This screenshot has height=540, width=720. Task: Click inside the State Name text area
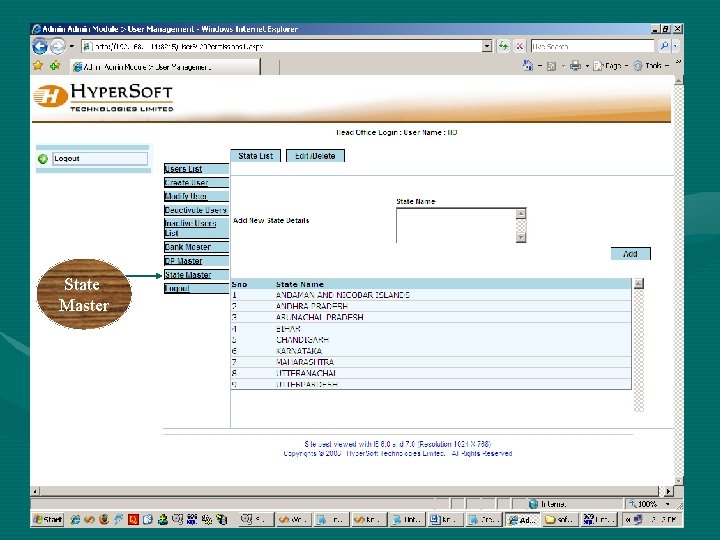tap(456, 225)
